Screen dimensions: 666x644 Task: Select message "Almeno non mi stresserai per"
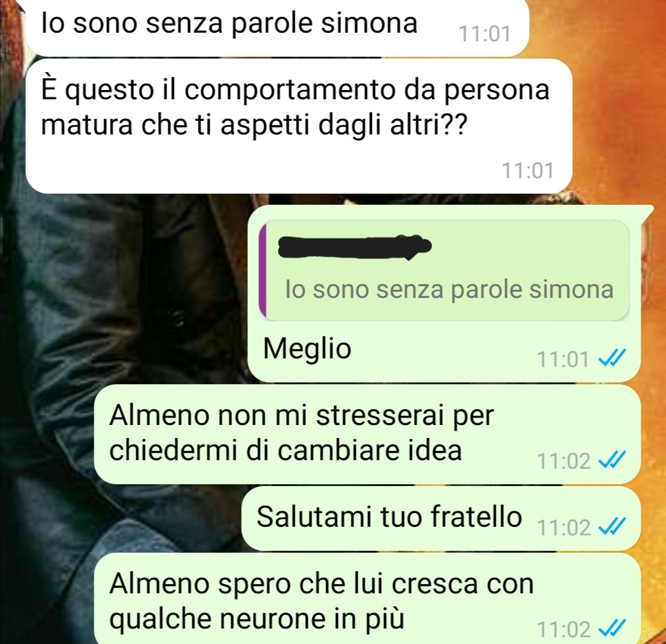[367, 434]
